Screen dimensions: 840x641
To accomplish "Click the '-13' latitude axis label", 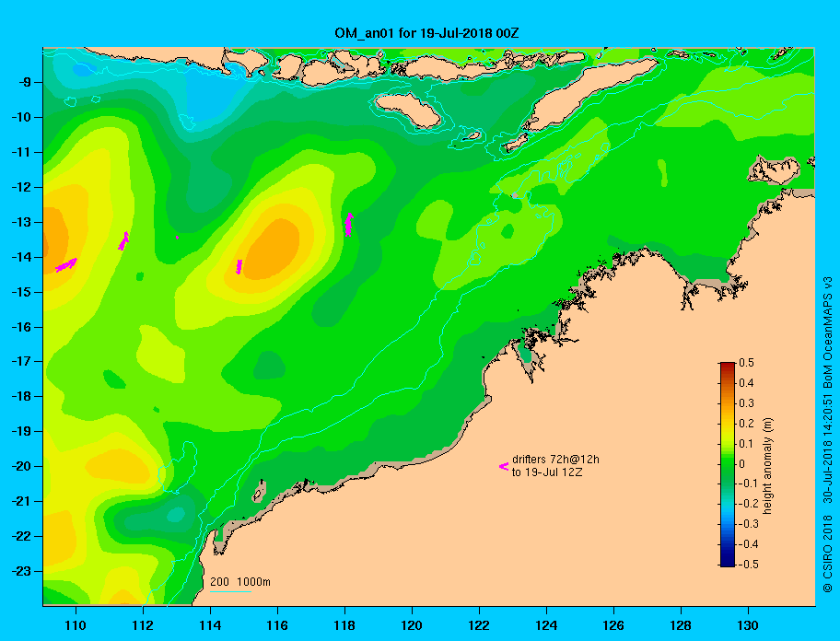I will coord(21,222).
